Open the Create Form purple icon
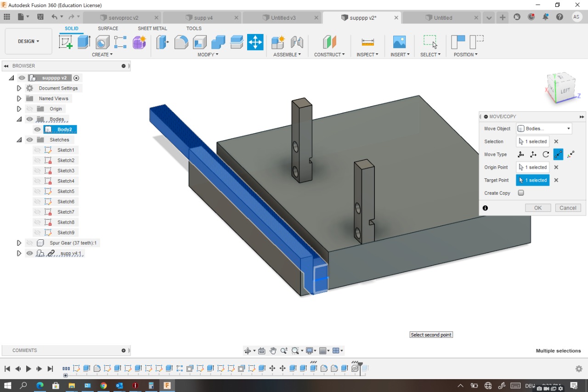The height and width of the screenshot is (392, 588). tap(139, 42)
